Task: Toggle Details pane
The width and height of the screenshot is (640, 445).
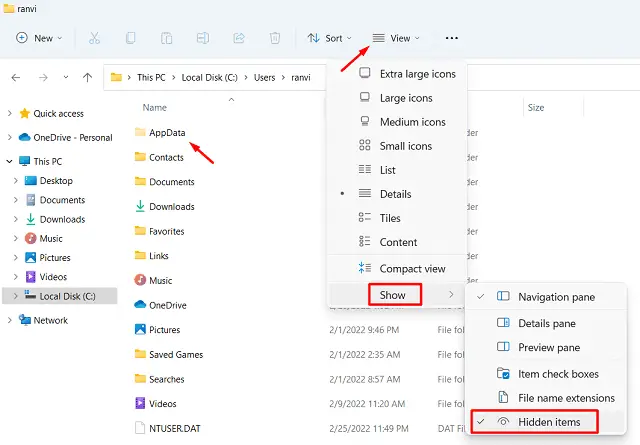Action: [546, 323]
